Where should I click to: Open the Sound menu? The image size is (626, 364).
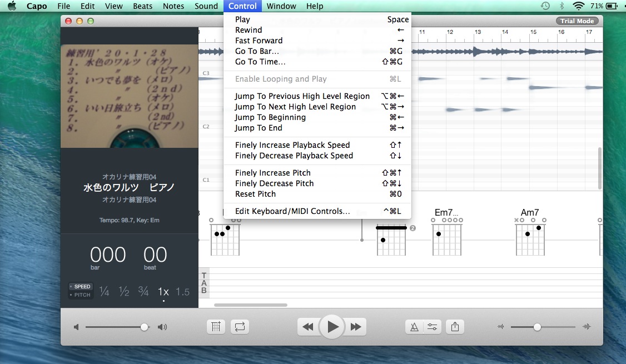206,6
